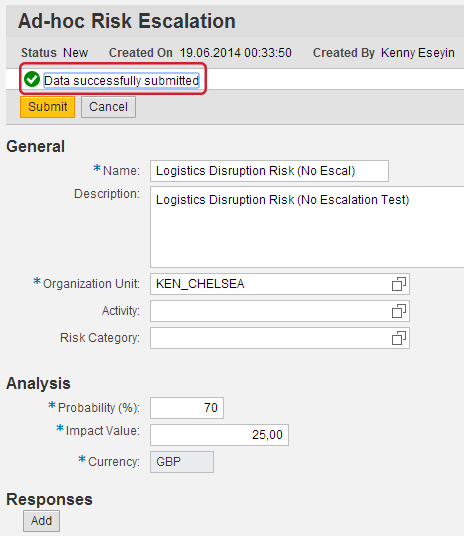The width and height of the screenshot is (464, 536).
Task: Click inside the Description text area
Action: click(307, 227)
